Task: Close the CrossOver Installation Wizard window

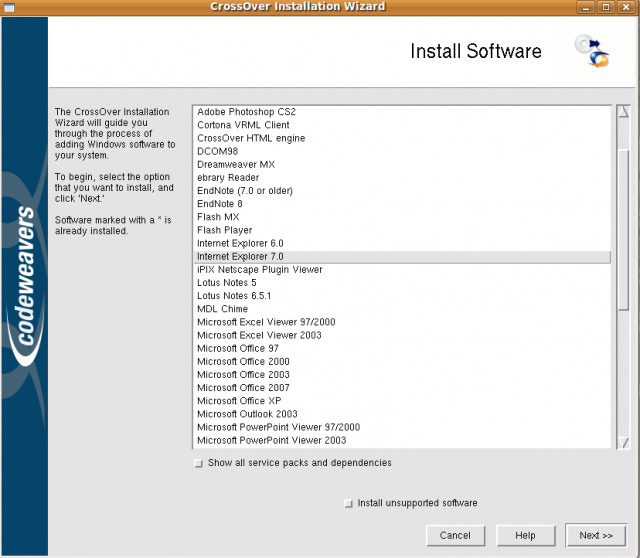Action: click(626, 7)
